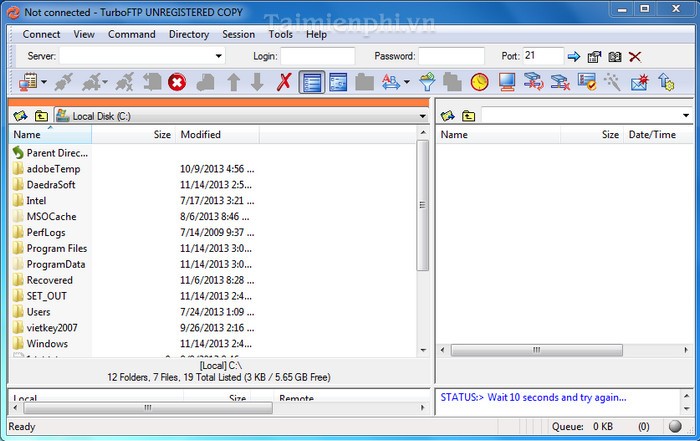This screenshot has height=441, width=700.
Task: Open the Server address dropdown
Action: [219, 56]
